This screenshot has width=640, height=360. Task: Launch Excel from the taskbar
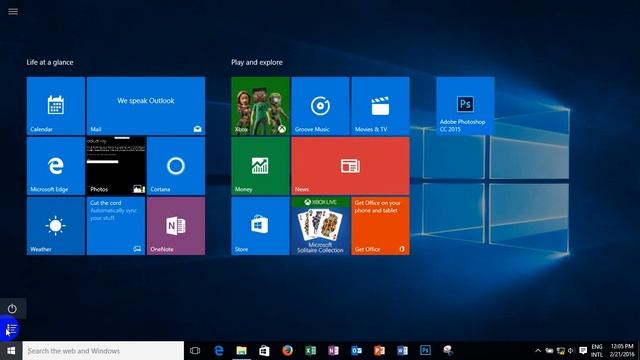(x=310, y=351)
